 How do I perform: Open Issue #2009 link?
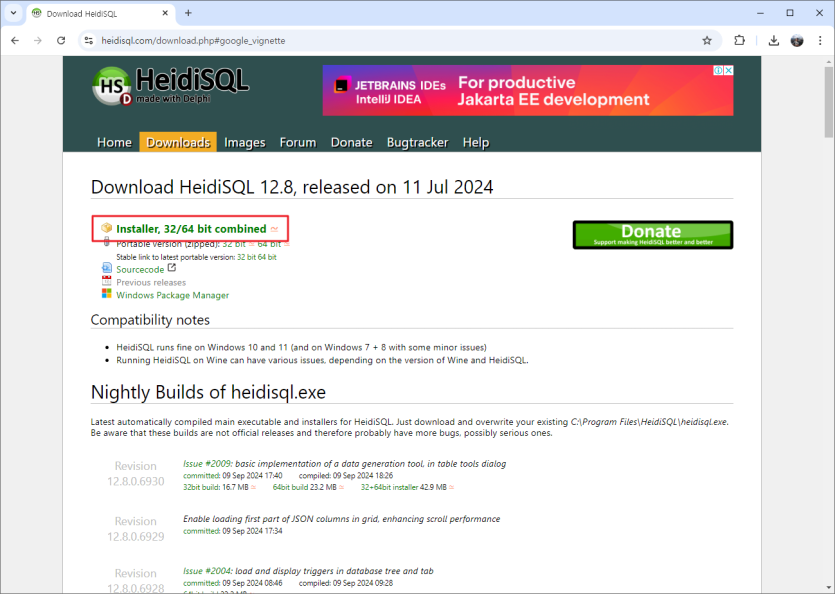click(207, 464)
